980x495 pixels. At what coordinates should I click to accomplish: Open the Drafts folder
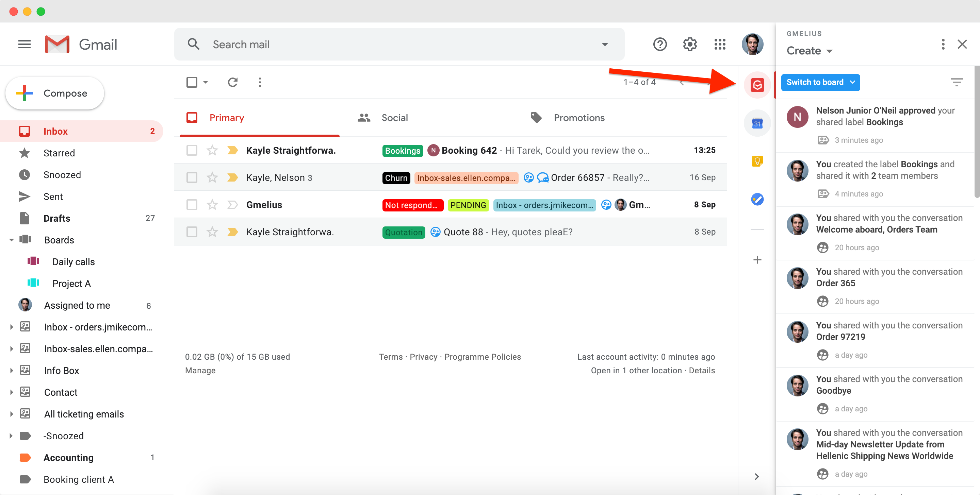tap(81, 218)
